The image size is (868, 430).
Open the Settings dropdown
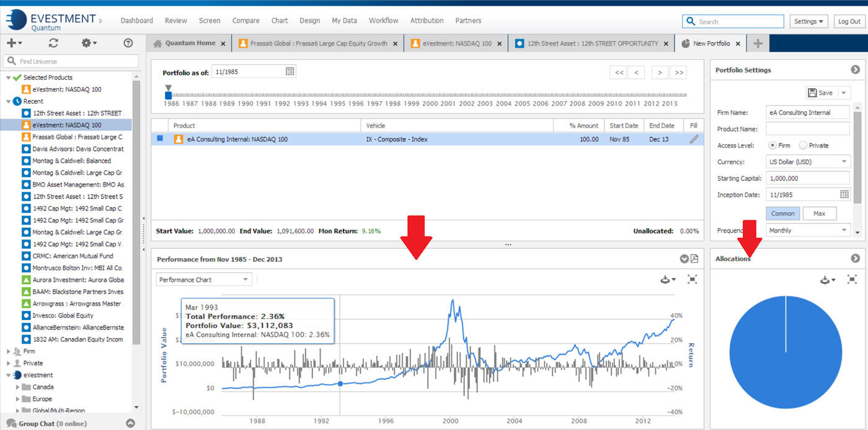[x=810, y=22]
